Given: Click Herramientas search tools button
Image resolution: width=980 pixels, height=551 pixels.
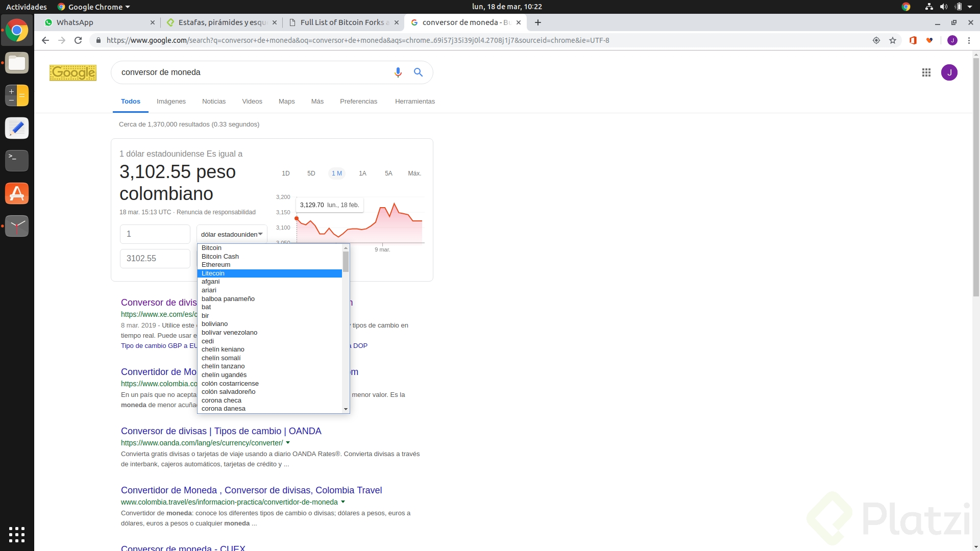Looking at the screenshot, I should point(414,102).
